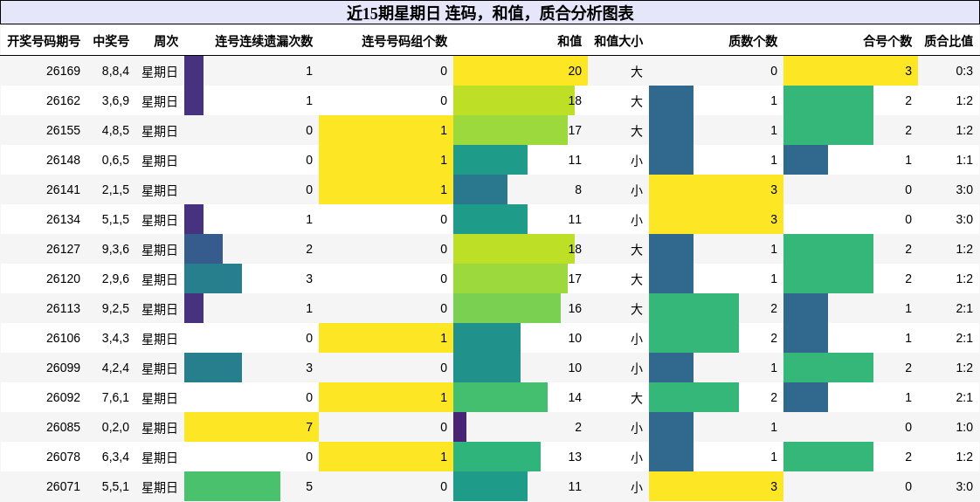
Task: Click winning numbers 6,3,4
Action: click(x=115, y=457)
